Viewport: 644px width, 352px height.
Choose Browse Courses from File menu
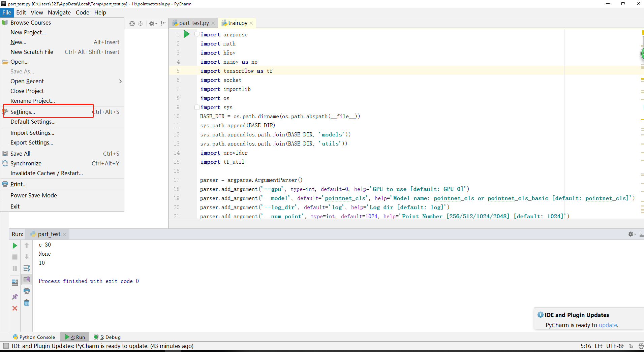62,23
